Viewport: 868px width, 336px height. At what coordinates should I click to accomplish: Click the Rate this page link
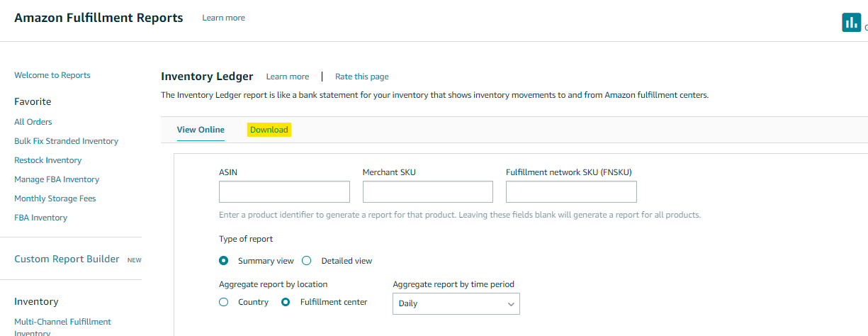pyautogui.click(x=361, y=77)
